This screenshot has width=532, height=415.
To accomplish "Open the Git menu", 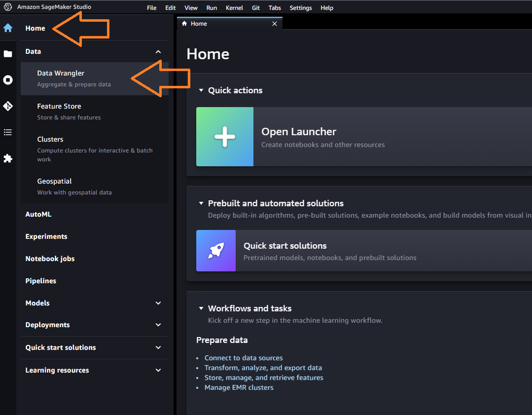I will [256, 7].
